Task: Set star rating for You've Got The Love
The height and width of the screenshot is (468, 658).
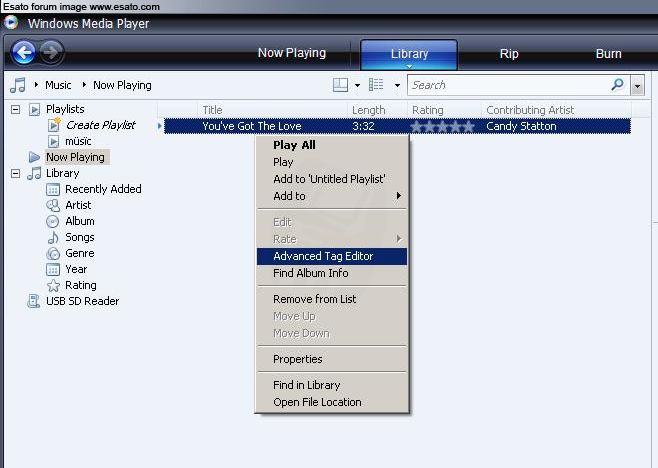Action: click(x=442, y=126)
